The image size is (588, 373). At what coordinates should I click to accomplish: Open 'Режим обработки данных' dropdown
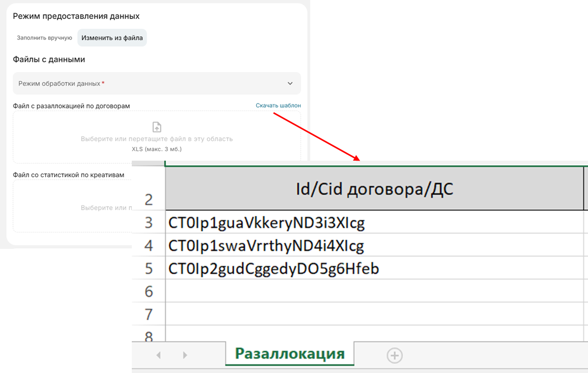pos(152,84)
